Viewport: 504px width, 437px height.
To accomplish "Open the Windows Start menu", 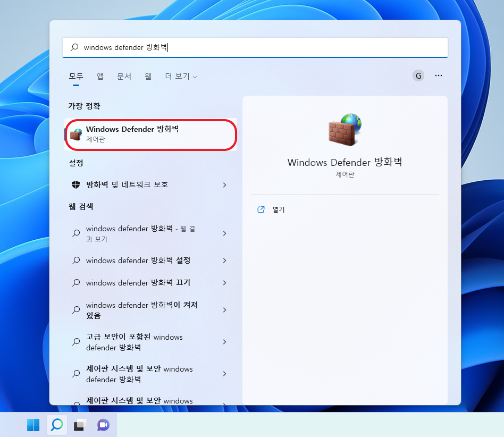I will (x=33, y=425).
